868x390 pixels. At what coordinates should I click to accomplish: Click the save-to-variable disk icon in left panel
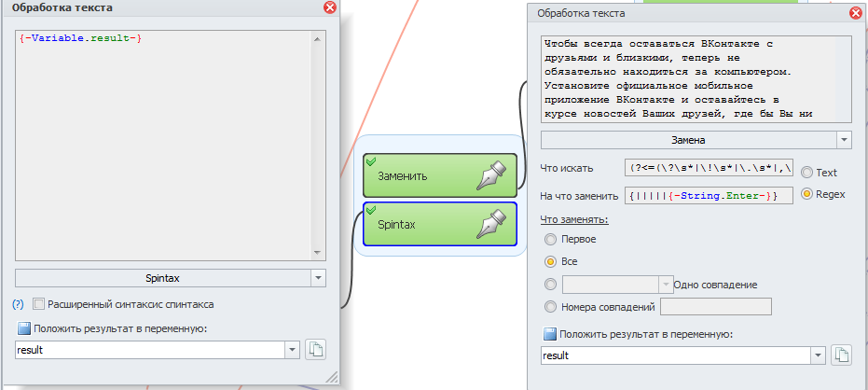(x=24, y=328)
